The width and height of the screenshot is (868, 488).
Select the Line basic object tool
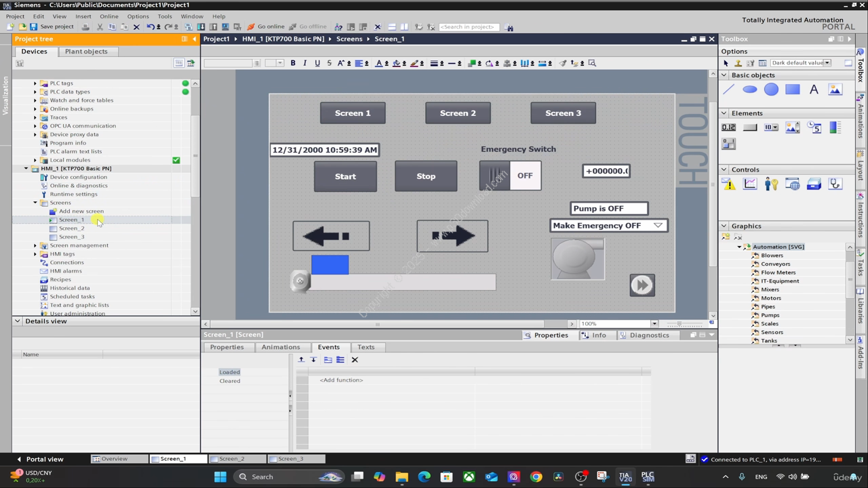[x=729, y=89]
